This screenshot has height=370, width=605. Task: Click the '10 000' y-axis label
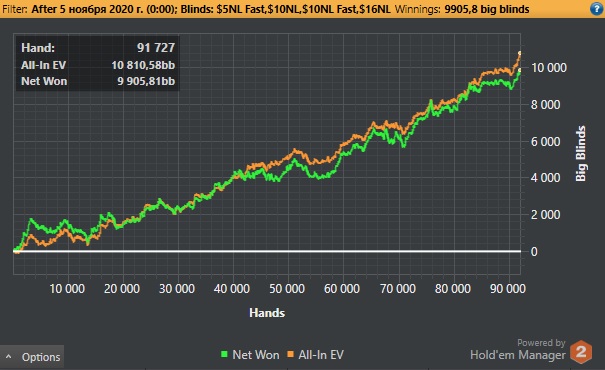pos(549,68)
